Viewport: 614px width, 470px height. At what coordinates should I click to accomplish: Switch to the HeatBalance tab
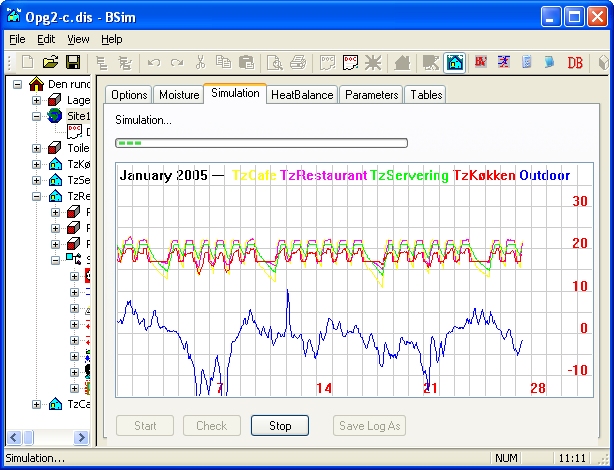(302, 95)
